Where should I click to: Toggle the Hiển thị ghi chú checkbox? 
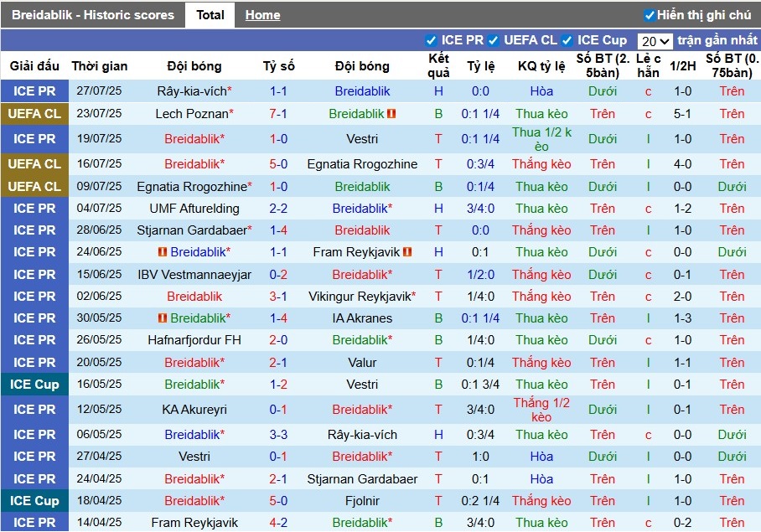[x=650, y=16]
